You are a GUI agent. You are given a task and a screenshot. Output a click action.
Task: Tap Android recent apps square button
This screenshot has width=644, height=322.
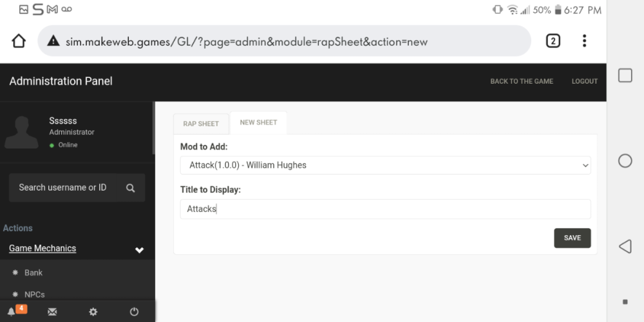(x=625, y=75)
